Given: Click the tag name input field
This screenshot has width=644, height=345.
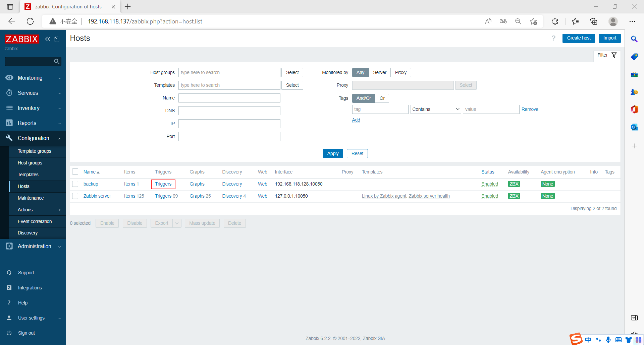Looking at the screenshot, I should click(x=380, y=109).
